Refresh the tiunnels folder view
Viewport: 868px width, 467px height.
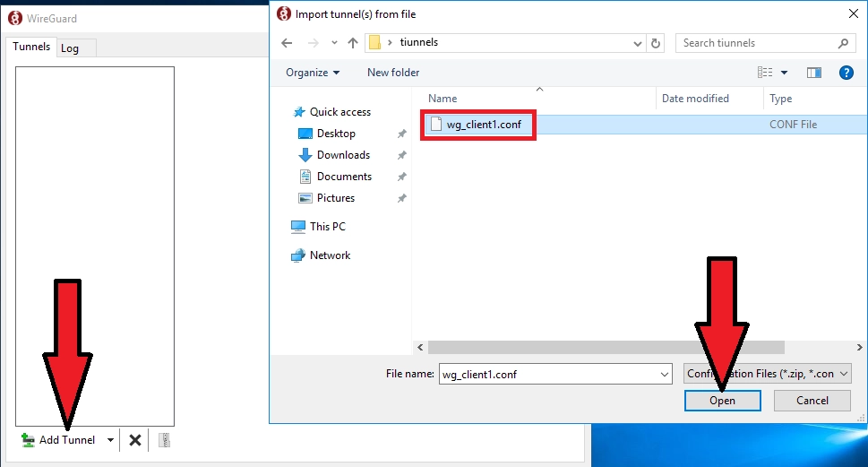[x=657, y=43]
